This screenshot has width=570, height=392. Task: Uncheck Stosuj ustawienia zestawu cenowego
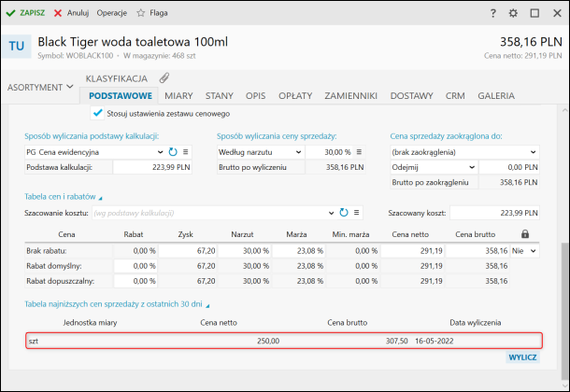click(x=97, y=113)
